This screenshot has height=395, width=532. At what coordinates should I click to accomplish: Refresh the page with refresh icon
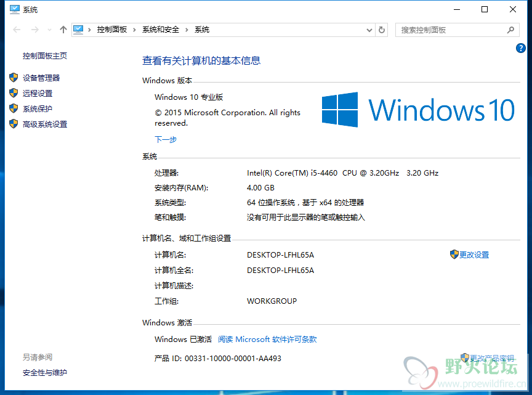[x=382, y=30]
